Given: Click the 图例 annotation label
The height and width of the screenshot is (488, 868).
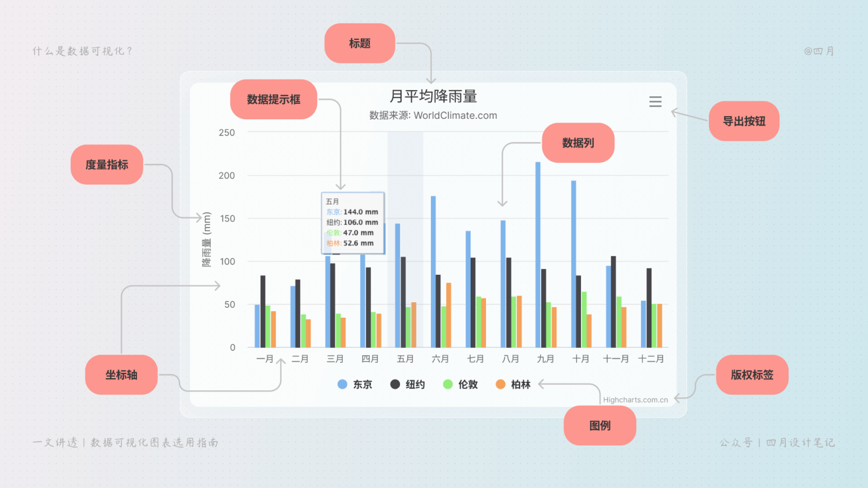Looking at the screenshot, I should (x=600, y=425).
